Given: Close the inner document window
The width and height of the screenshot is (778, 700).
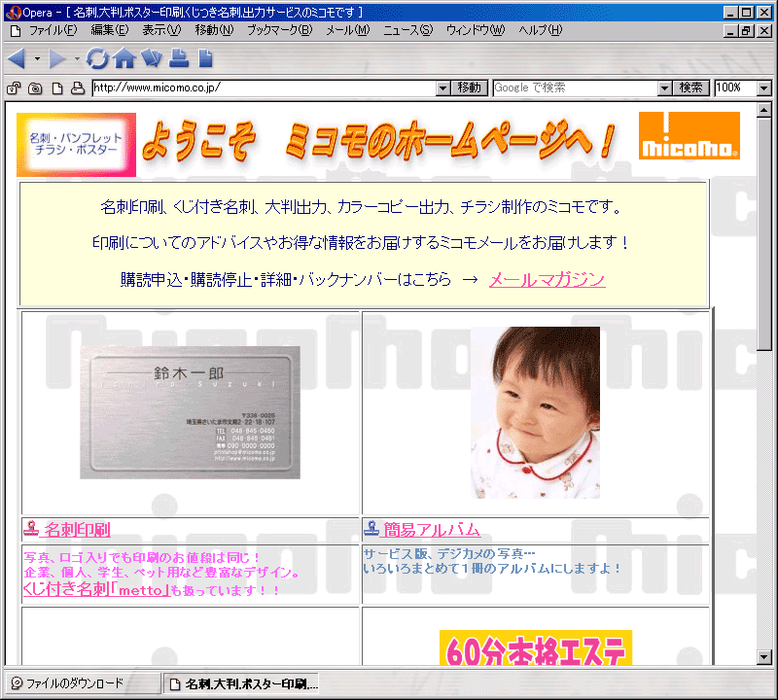Looking at the screenshot, I should coord(764,31).
